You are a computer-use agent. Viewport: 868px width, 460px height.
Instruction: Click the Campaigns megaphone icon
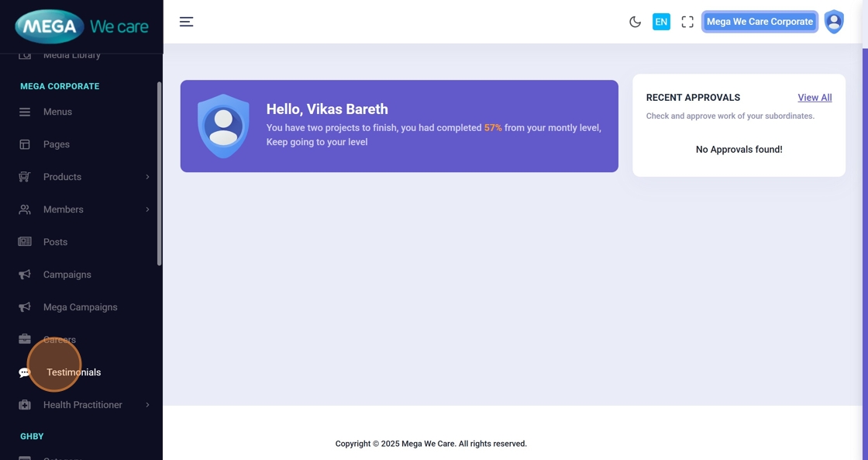pos(25,275)
